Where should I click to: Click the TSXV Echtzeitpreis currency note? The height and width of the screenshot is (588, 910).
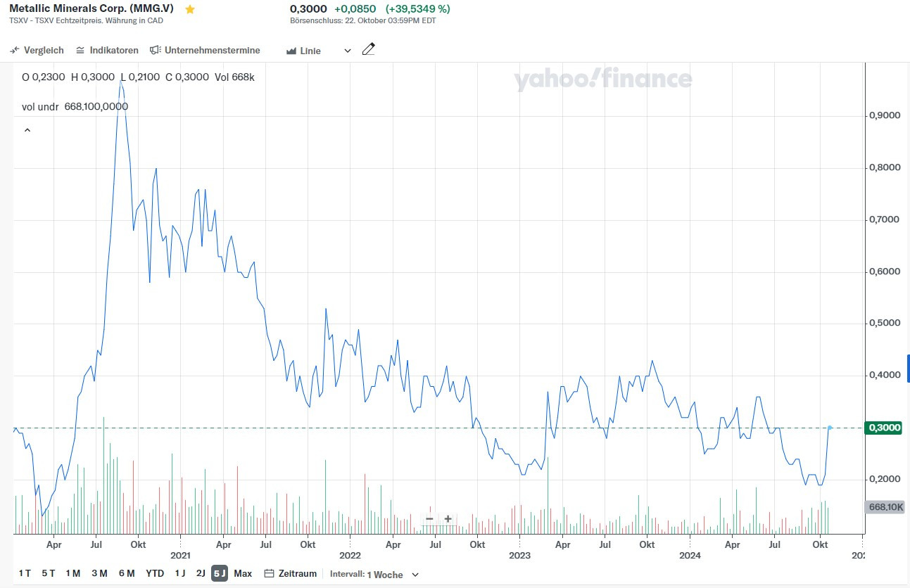point(86,20)
